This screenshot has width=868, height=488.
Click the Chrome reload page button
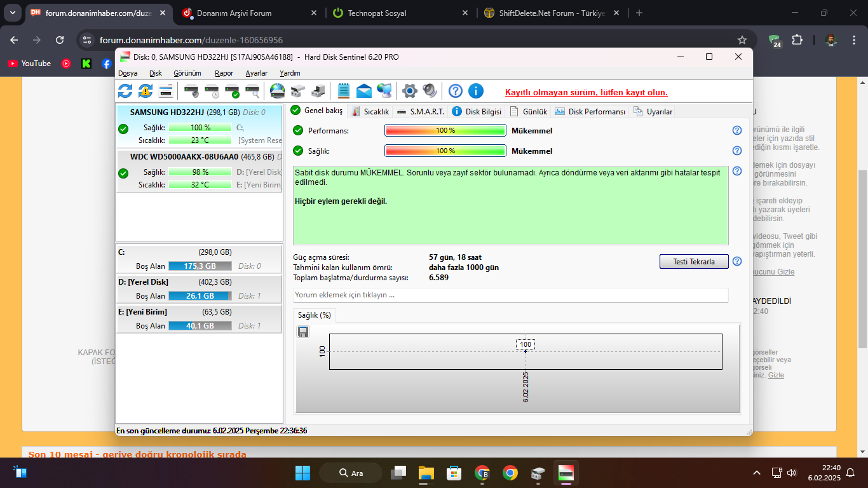(60, 40)
